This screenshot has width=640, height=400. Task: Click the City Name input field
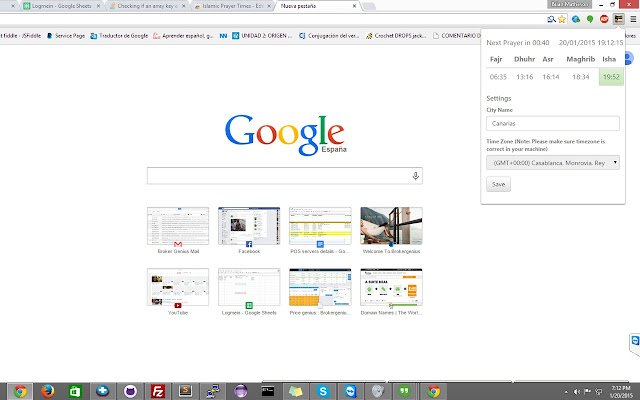pos(553,123)
